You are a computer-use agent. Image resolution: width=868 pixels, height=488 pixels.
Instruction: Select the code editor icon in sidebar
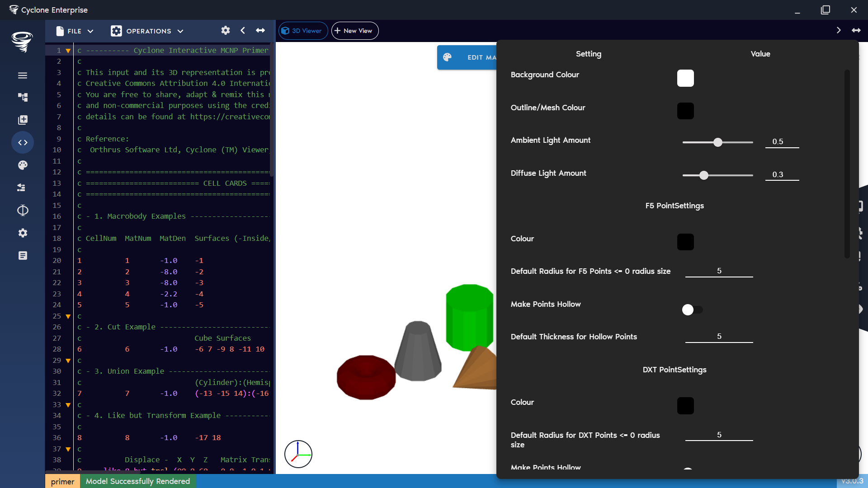(x=23, y=142)
